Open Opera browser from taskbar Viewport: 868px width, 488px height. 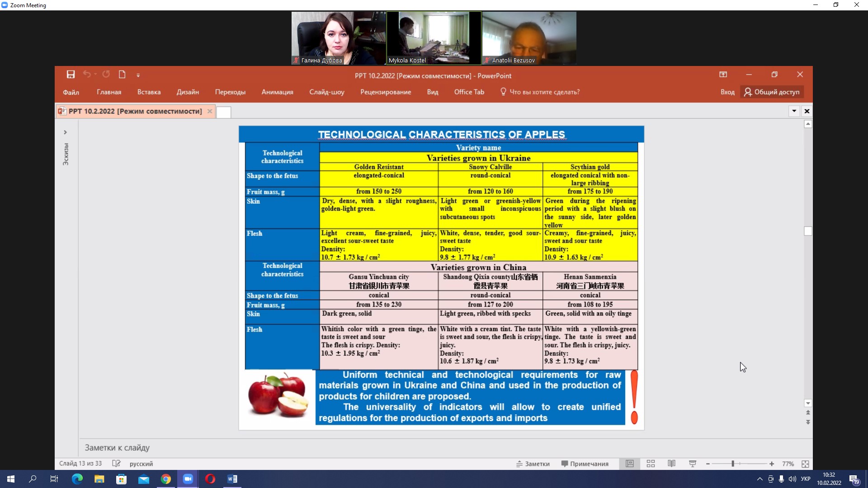[210, 479]
